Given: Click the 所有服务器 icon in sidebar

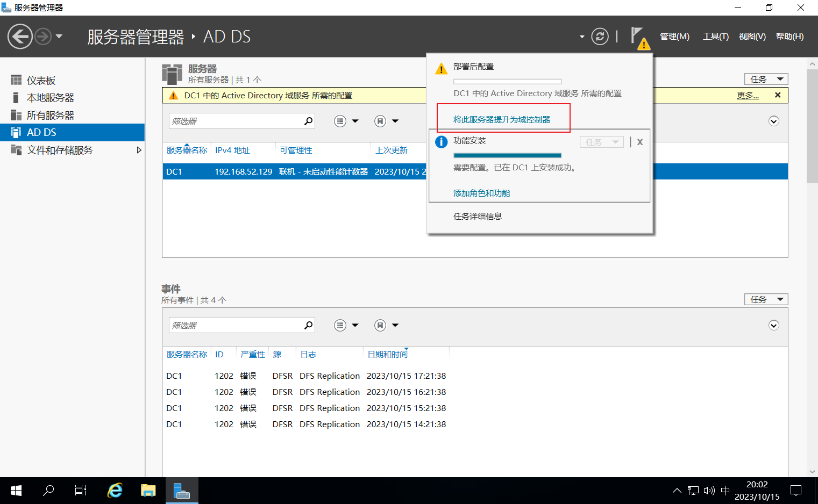Looking at the screenshot, I should 16,115.
